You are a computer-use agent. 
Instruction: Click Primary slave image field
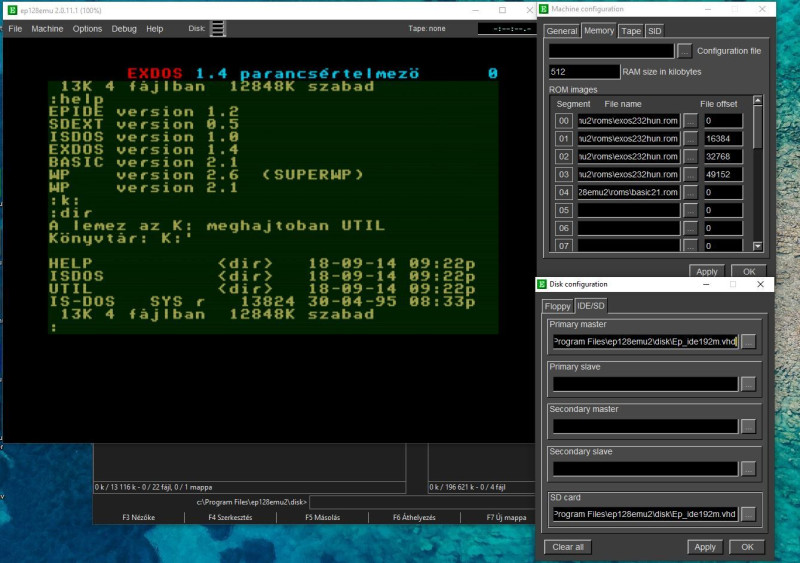645,384
